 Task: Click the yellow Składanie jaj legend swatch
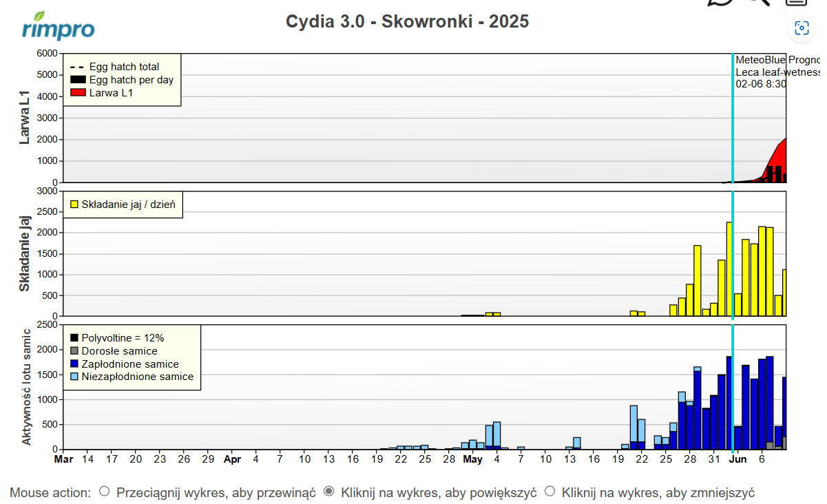(x=74, y=204)
